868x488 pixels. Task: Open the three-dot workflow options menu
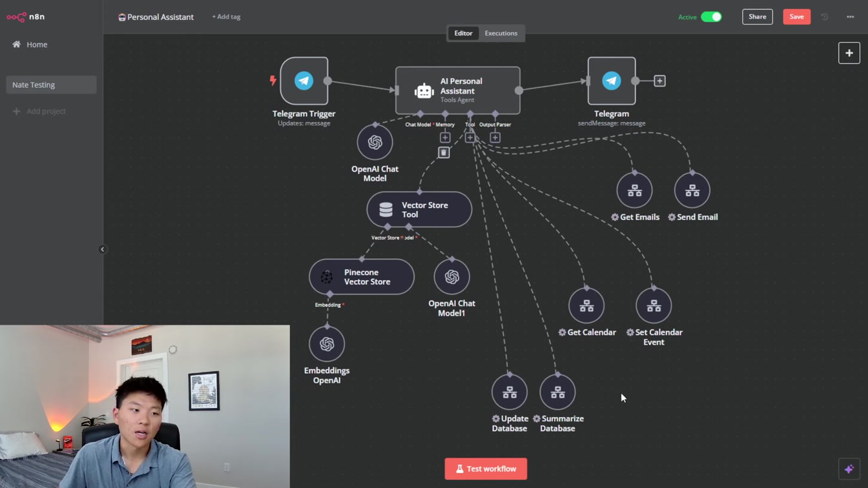(x=851, y=17)
